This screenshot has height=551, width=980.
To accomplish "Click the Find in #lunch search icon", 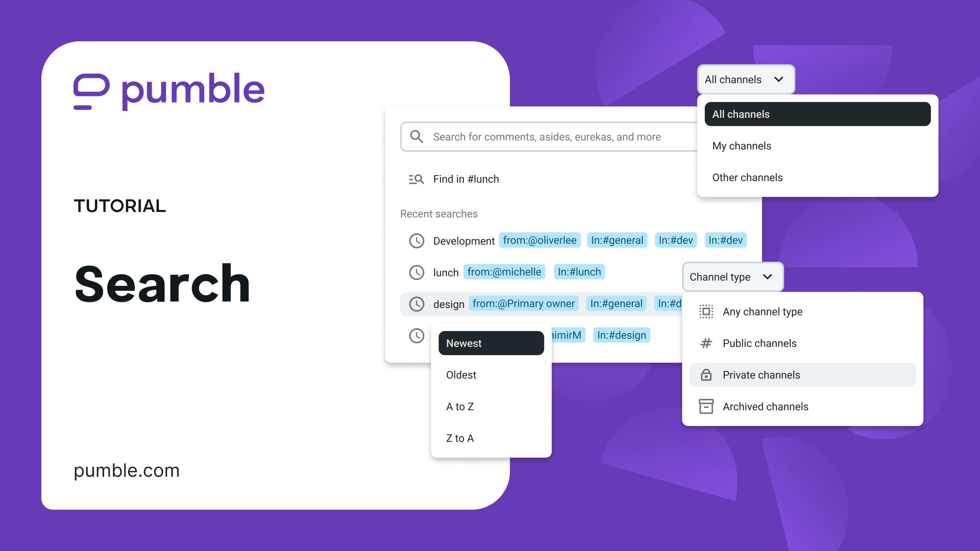I will click(x=415, y=179).
